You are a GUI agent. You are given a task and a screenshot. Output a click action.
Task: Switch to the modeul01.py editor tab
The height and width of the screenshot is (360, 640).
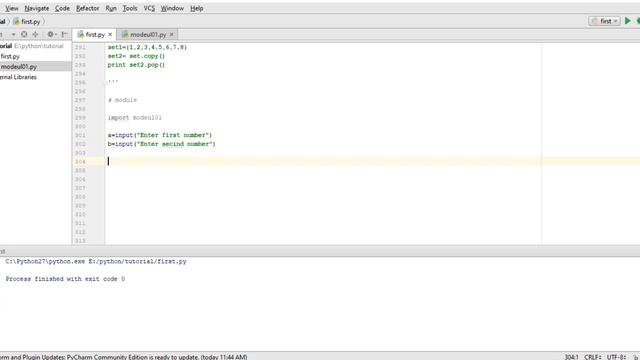coord(148,35)
